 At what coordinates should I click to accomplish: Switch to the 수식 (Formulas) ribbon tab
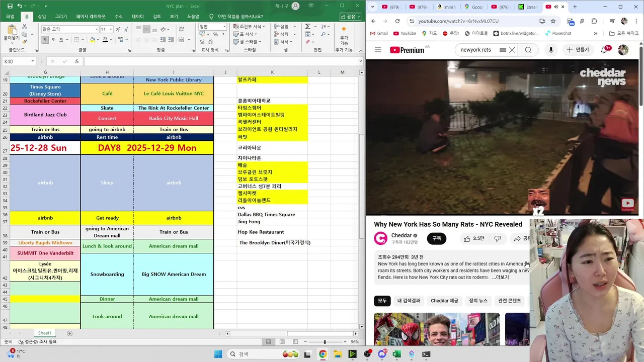tap(118, 17)
